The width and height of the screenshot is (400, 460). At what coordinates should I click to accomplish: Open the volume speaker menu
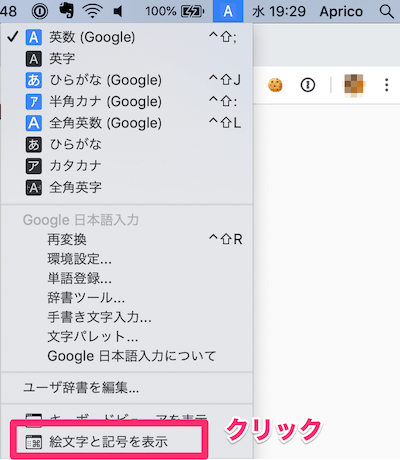(118, 12)
